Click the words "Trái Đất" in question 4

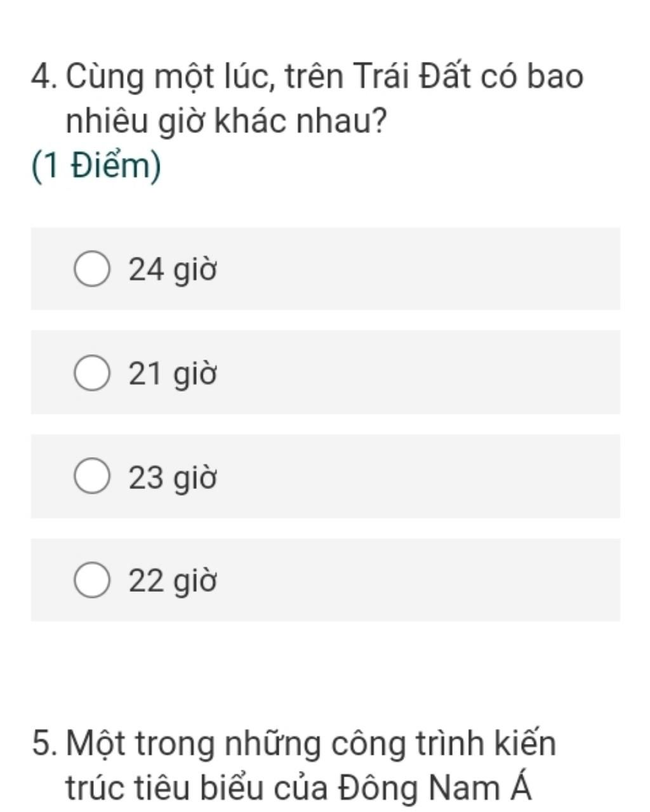tap(411, 77)
